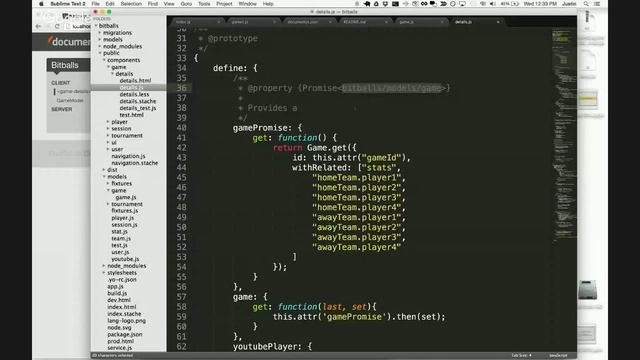Open package.json in the sidebar
640x360 pixels.
(125, 334)
